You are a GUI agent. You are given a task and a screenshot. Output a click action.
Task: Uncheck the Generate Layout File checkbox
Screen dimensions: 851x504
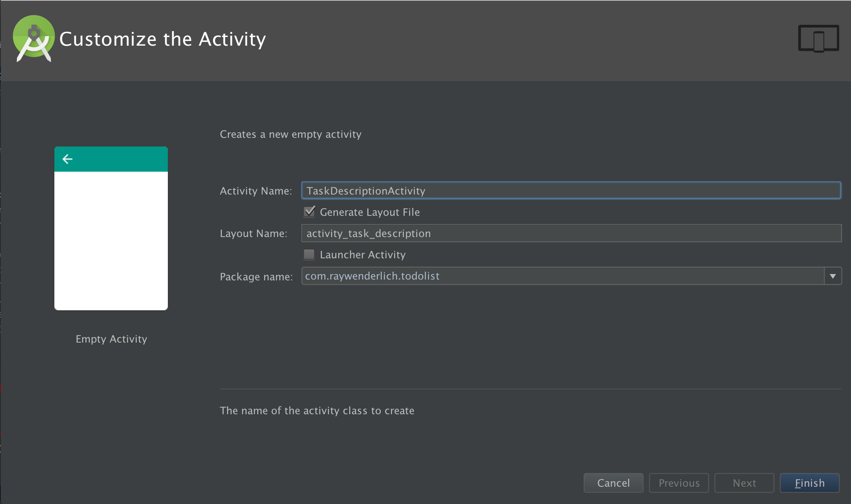[309, 212]
